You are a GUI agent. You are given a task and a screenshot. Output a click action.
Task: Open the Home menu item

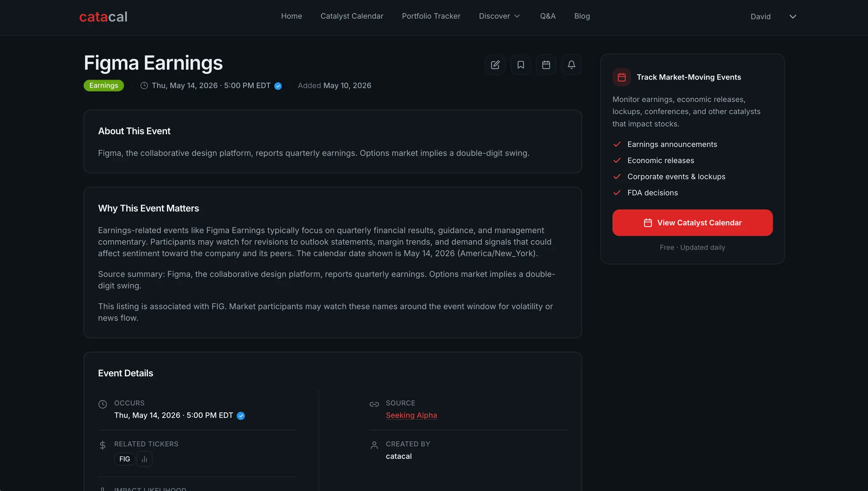pyautogui.click(x=292, y=16)
